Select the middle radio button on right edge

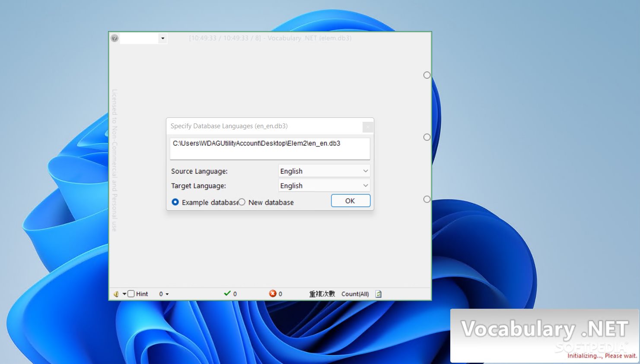coord(427,137)
